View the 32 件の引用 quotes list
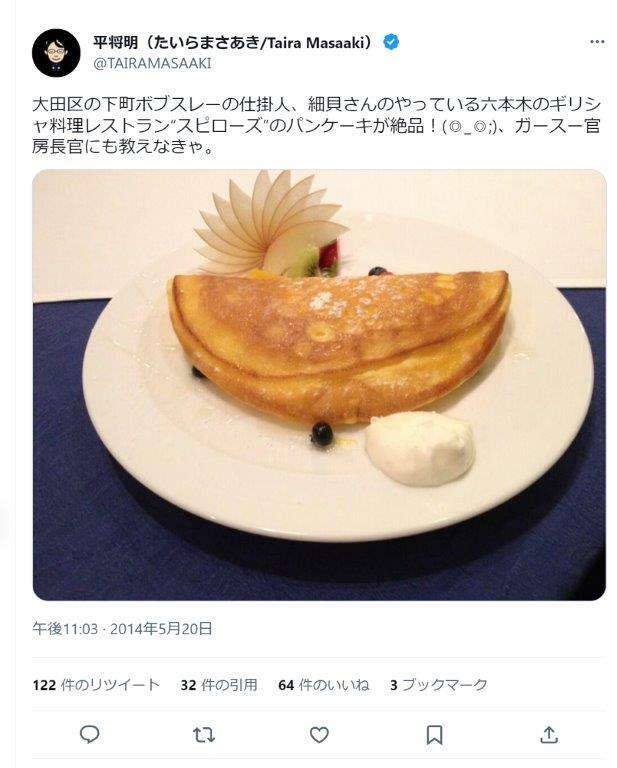This screenshot has width=617, height=768. [219, 684]
